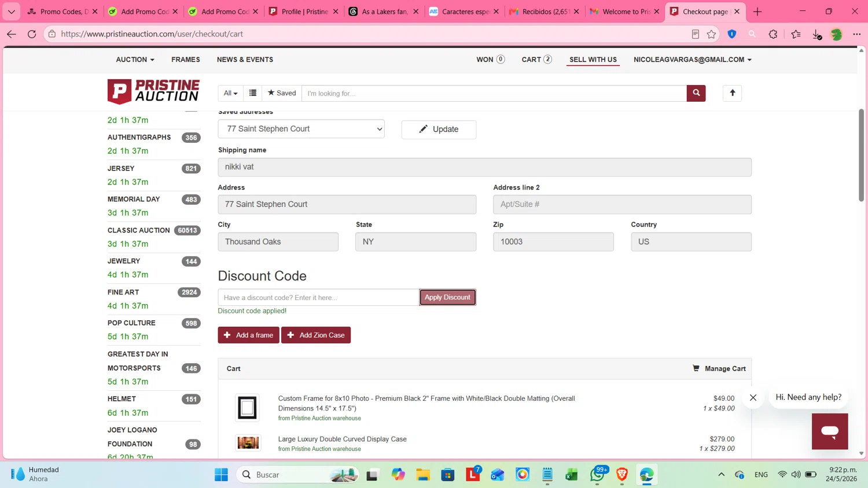
Task: Open WhatsApp from the taskbar
Action: (597, 475)
